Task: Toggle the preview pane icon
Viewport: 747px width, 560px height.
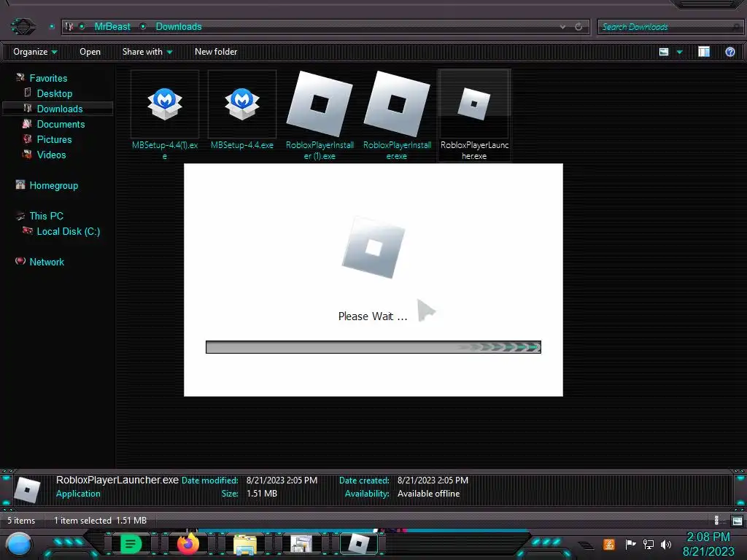Action: click(x=704, y=52)
